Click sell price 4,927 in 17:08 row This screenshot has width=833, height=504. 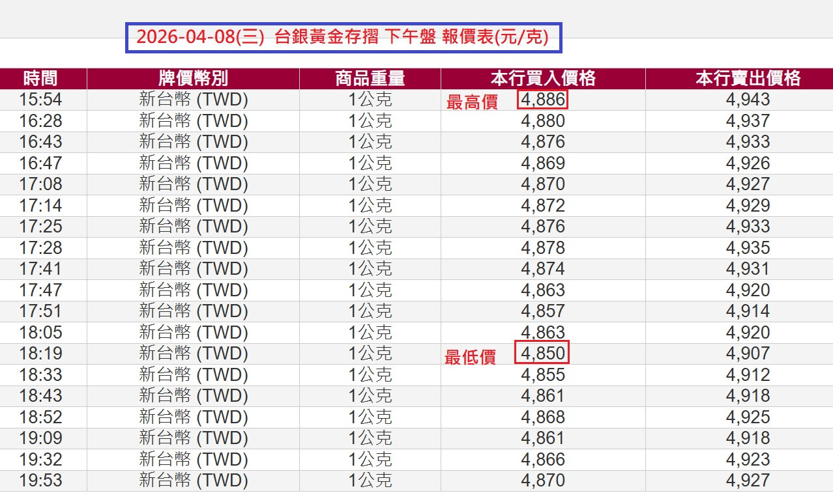click(748, 184)
